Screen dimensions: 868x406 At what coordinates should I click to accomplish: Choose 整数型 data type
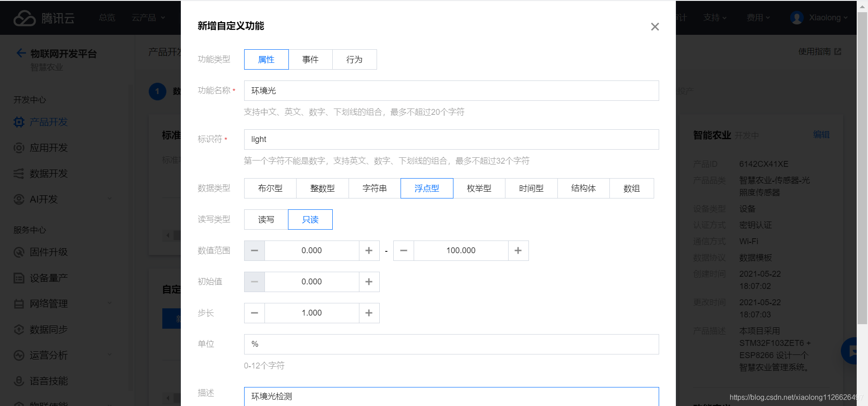[x=322, y=189]
